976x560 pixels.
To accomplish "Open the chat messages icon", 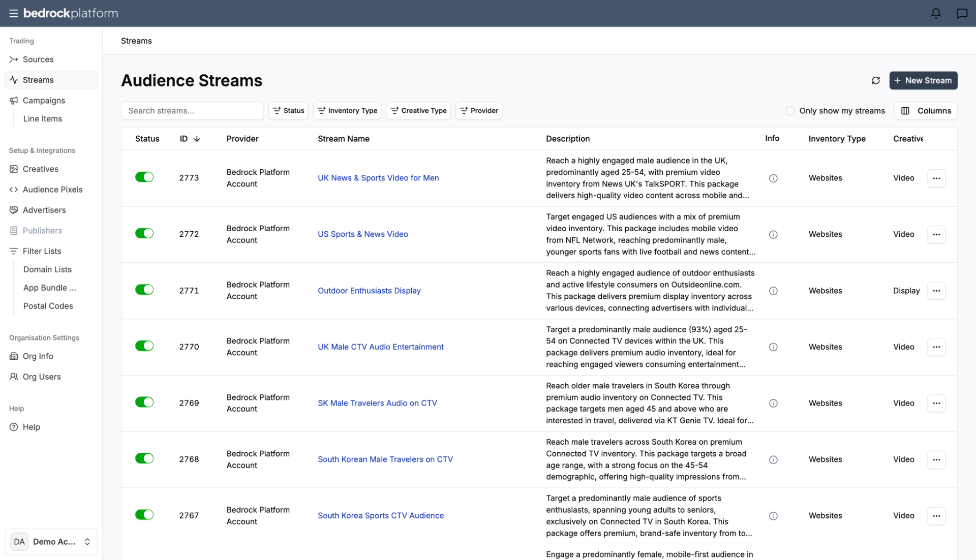I will click(962, 13).
